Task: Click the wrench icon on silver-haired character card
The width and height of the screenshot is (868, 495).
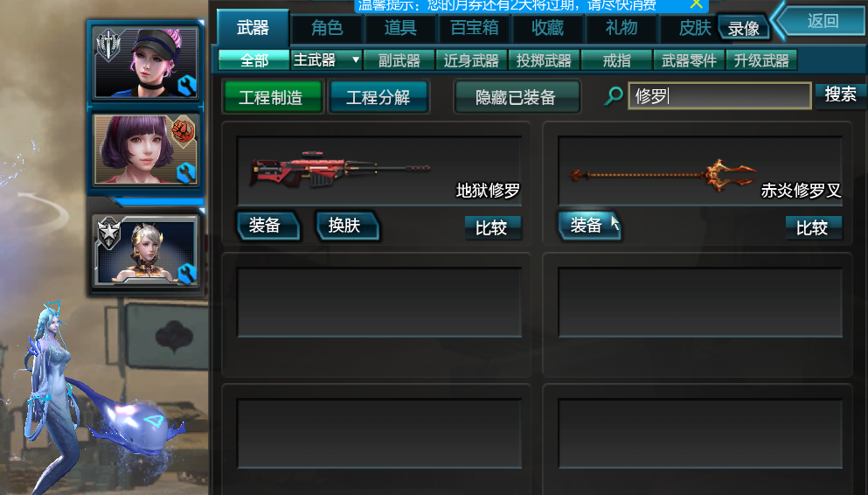Action: [188, 274]
